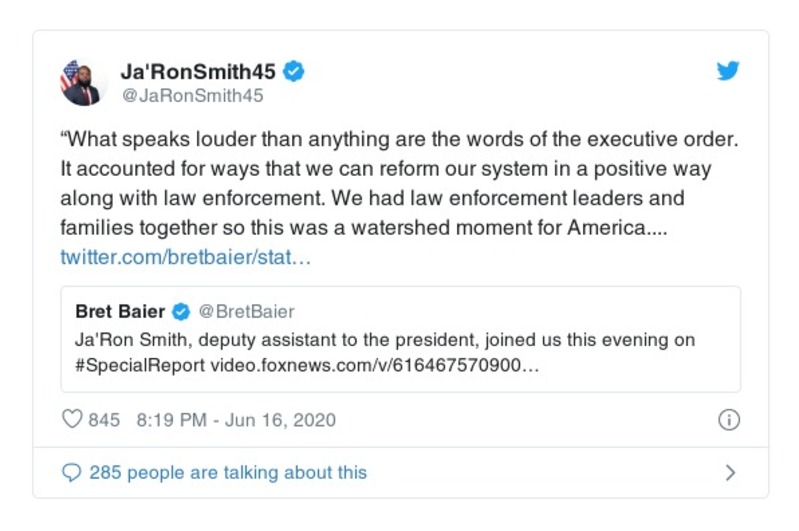Open the twitter.com/bretbaier/stat… link

(x=186, y=257)
